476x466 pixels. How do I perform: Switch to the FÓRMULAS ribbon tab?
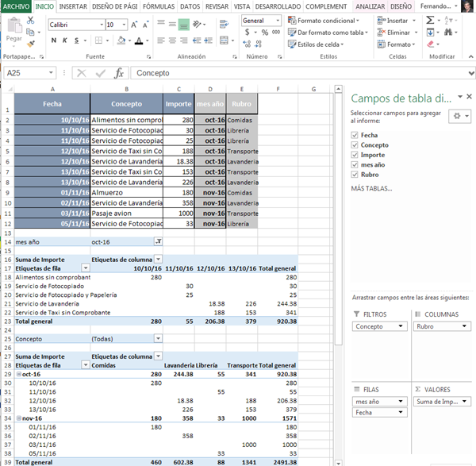pyautogui.click(x=159, y=6)
